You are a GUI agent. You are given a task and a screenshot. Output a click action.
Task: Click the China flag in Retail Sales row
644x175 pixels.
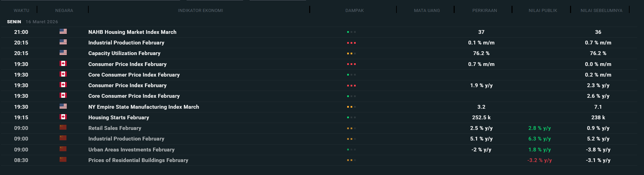[63, 127]
